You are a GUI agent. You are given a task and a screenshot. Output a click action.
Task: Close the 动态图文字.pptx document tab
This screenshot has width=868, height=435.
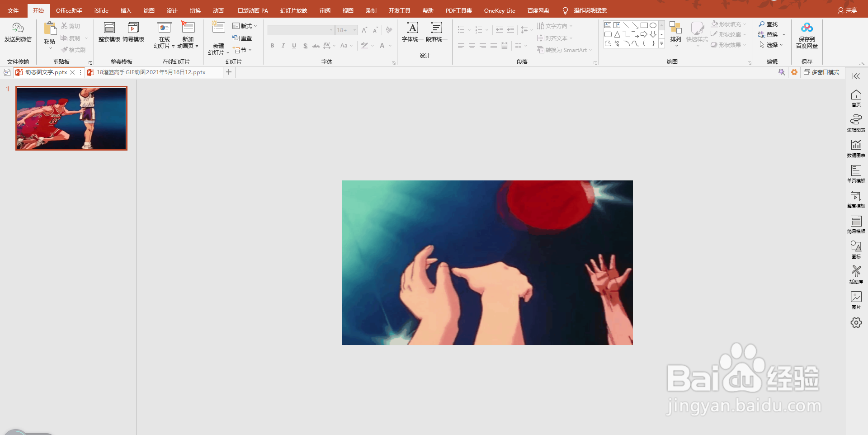[x=72, y=72]
